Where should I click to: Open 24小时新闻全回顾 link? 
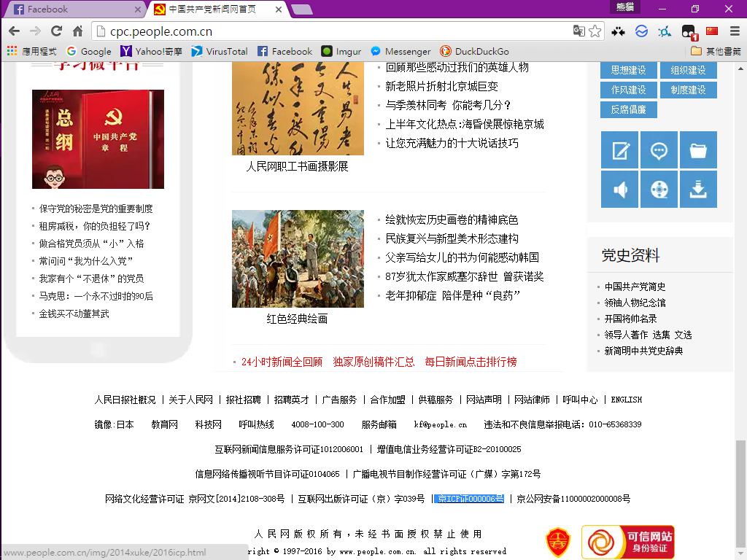[x=282, y=362]
